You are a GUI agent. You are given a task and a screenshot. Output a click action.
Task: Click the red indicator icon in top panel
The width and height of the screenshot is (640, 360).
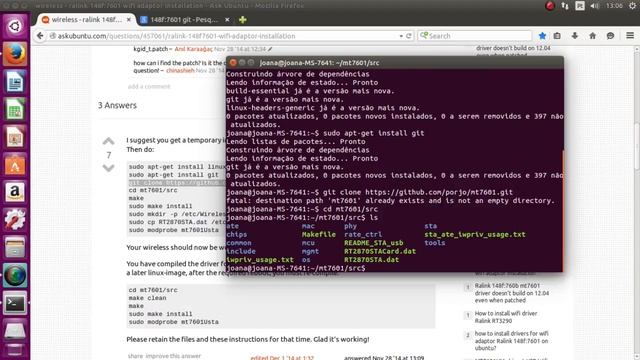coord(550,6)
